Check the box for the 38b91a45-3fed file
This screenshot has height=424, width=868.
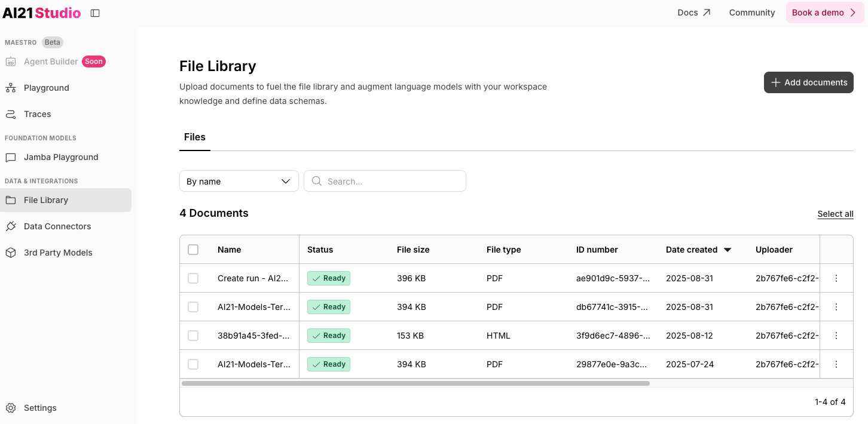coord(193,336)
